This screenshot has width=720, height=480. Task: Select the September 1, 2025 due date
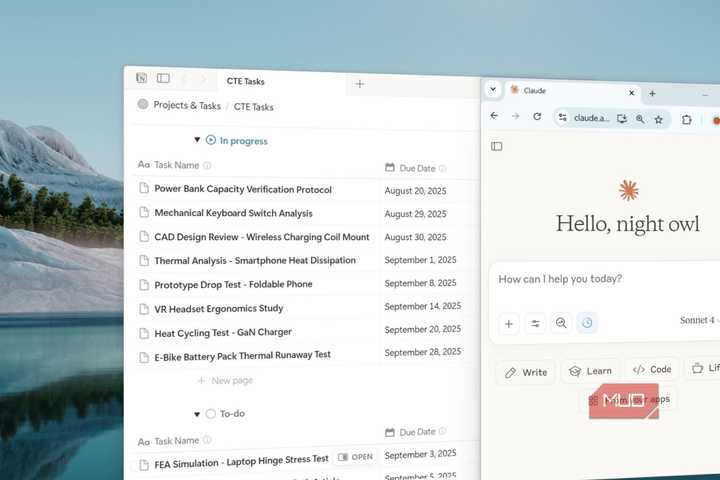click(x=420, y=260)
